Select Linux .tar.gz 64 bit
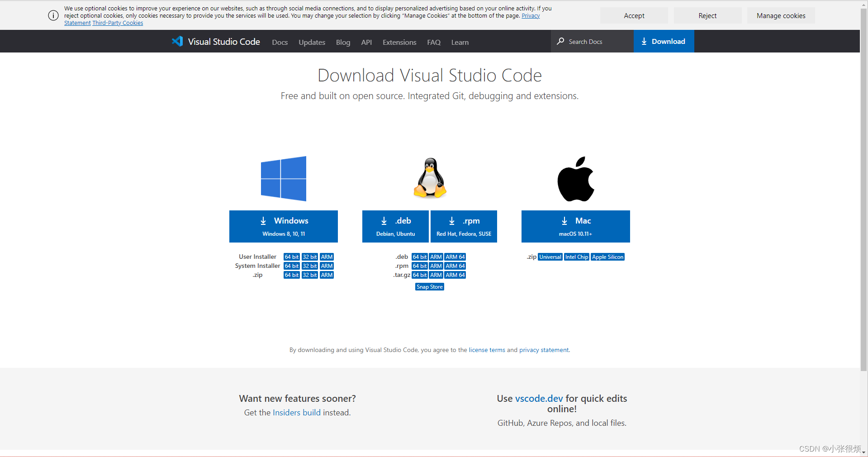868x457 pixels. (420, 275)
